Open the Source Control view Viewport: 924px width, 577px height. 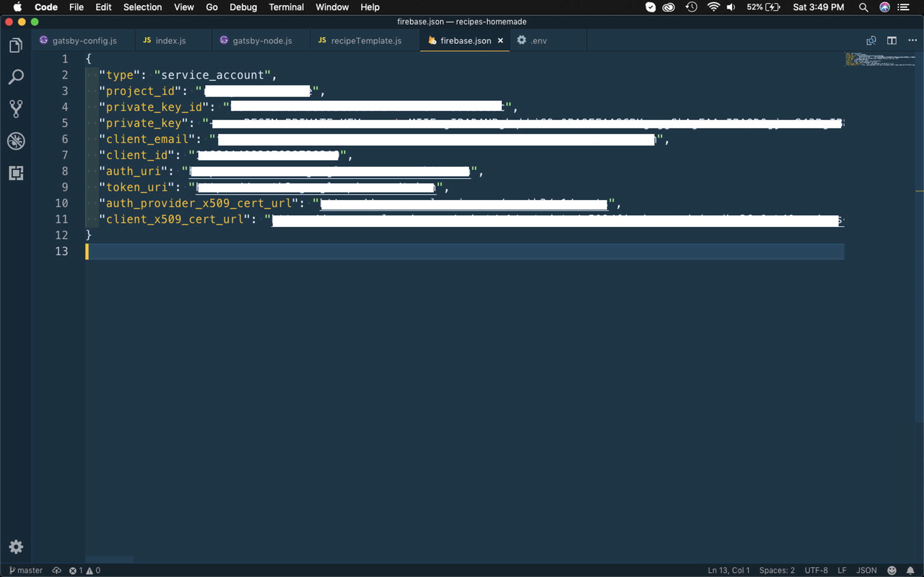(16, 109)
